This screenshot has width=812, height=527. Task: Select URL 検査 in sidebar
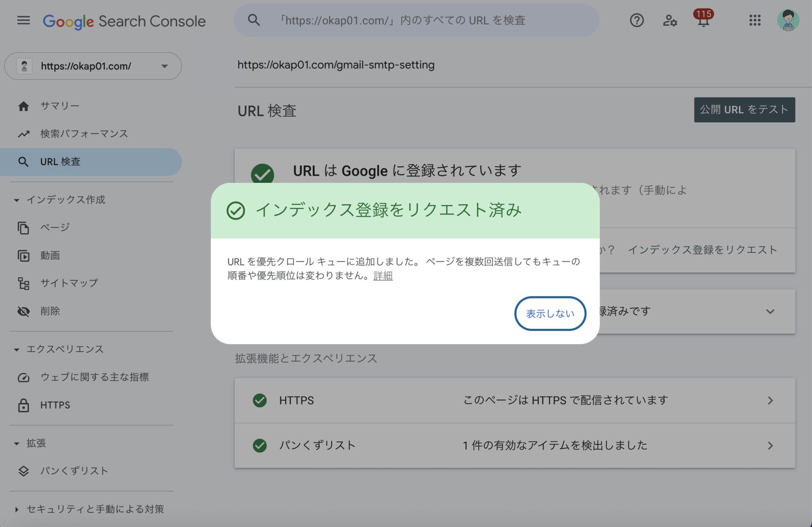(x=91, y=162)
